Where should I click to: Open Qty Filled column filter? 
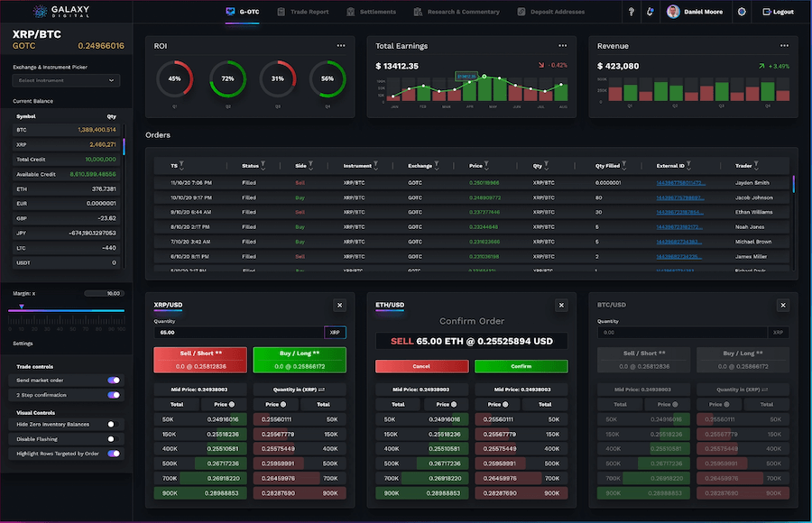click(x=624, y=166)
